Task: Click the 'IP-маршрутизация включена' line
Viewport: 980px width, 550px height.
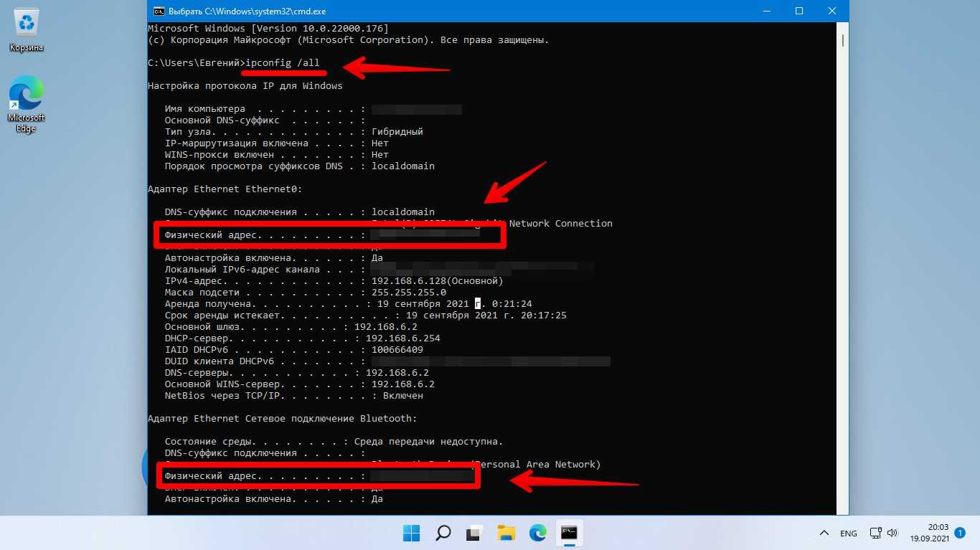Action: point(276,143)
